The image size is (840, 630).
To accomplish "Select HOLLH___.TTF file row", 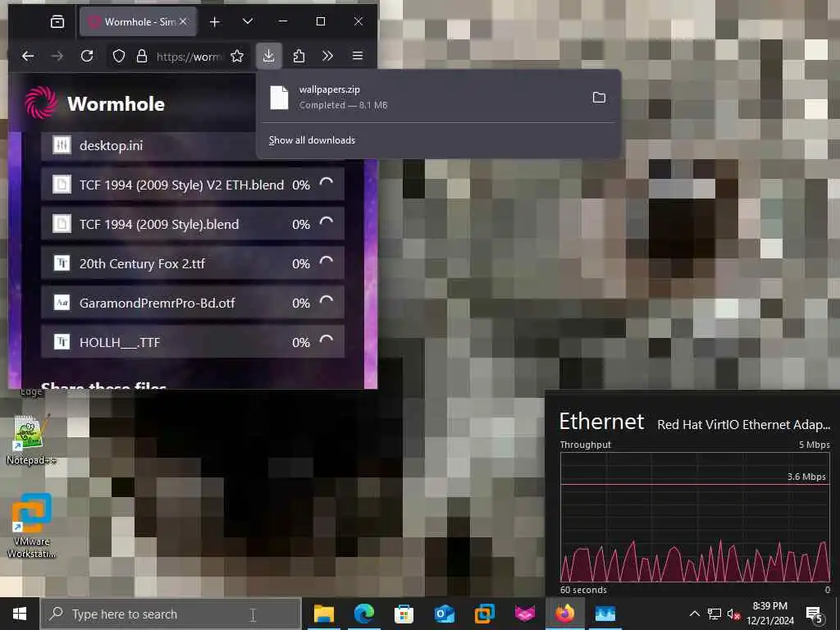I will tap(193, 342).
